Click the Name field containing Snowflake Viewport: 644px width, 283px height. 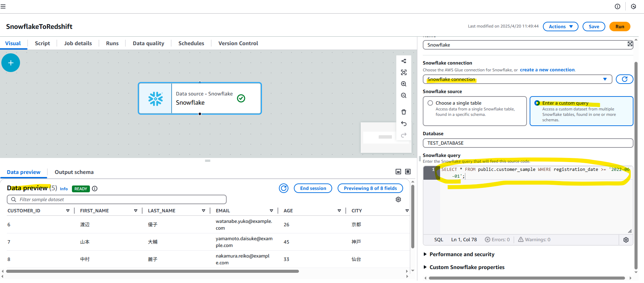(x=528, y=45)
